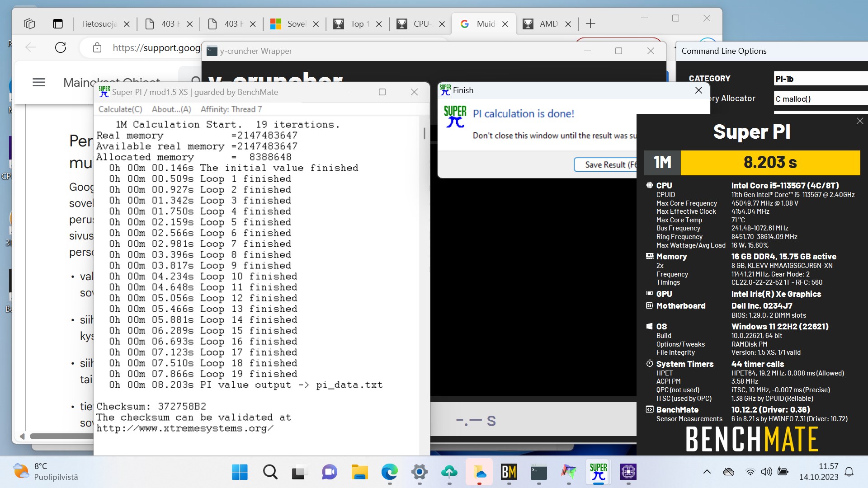Switch to Tietosuoja browser tab
868x488 pixels.
(x=99, y=24)
